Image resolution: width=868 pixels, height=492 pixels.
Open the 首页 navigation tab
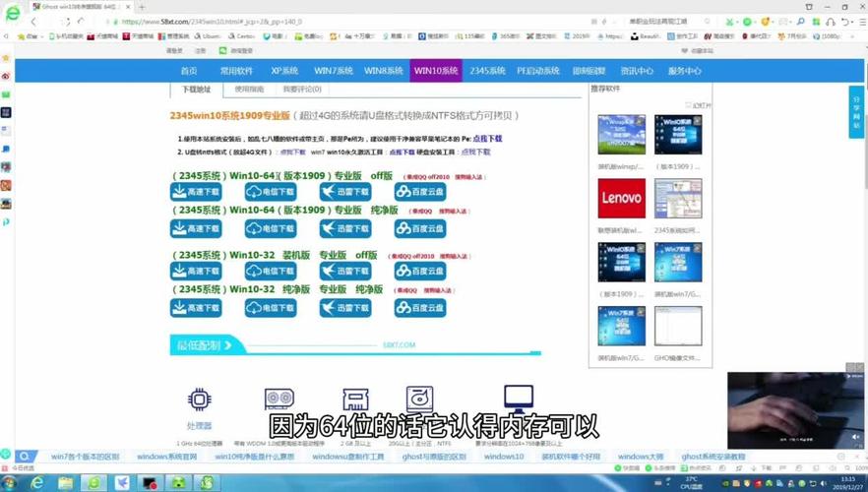pos(189,71)
